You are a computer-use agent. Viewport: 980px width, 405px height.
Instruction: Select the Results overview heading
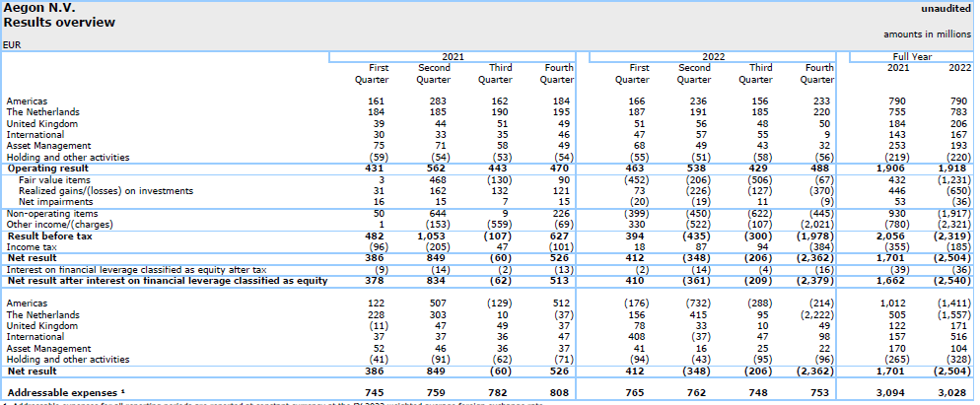59,22
